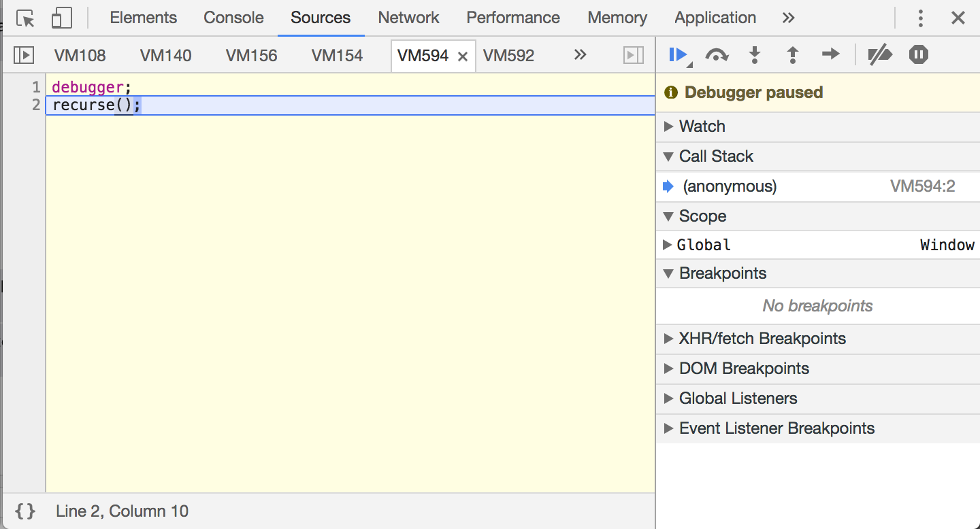The width and height of the screenshot is (980, 529).
Task: Activate the inspect element picker icon
Action: (x=25, y=18)
